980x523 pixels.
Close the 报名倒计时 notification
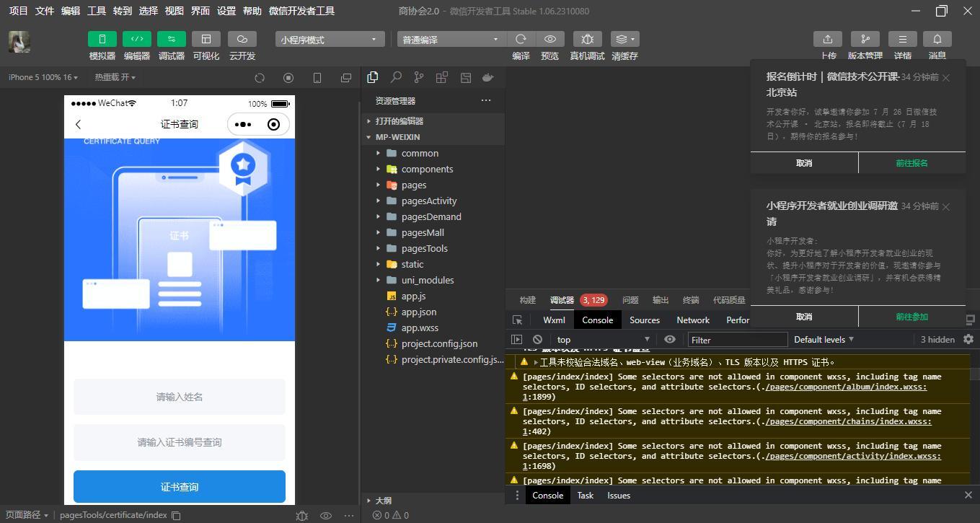coord(946,77)
